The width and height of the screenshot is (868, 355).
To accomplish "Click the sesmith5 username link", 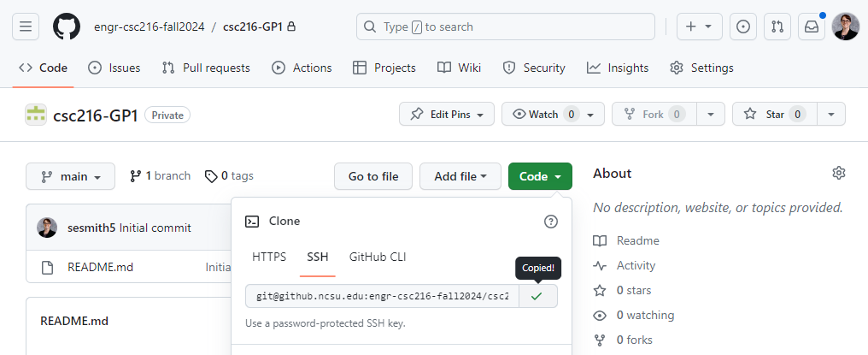I will point(91,228).
